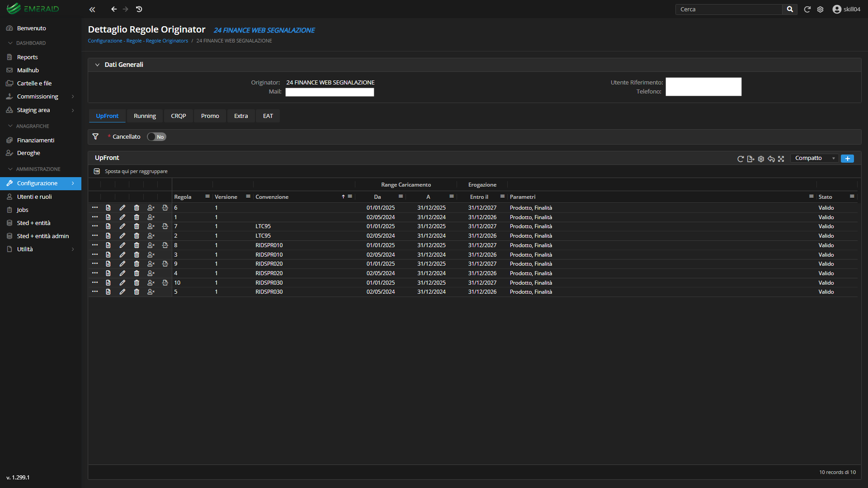This screenshot has height=488, width=868.
Task: Open the Parametri column menu
Action: click(x=811, y=197)
